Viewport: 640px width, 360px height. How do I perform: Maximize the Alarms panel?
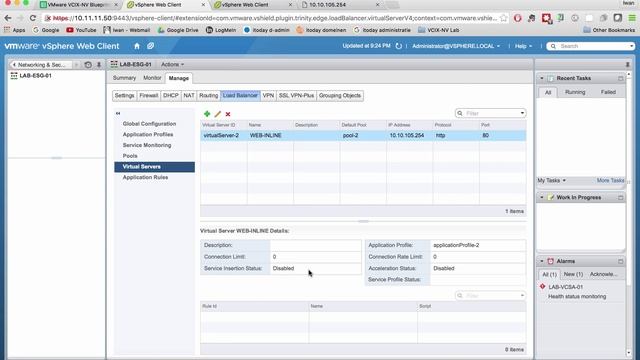coord(620,261)
